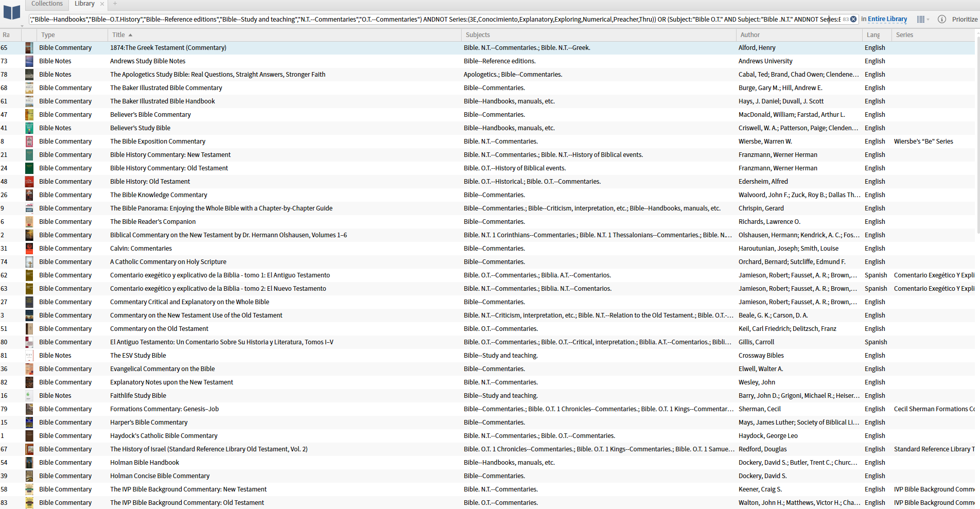Open Harper's Bible Commentary cover thumbnail
The image size is (980, 509).
29,423
